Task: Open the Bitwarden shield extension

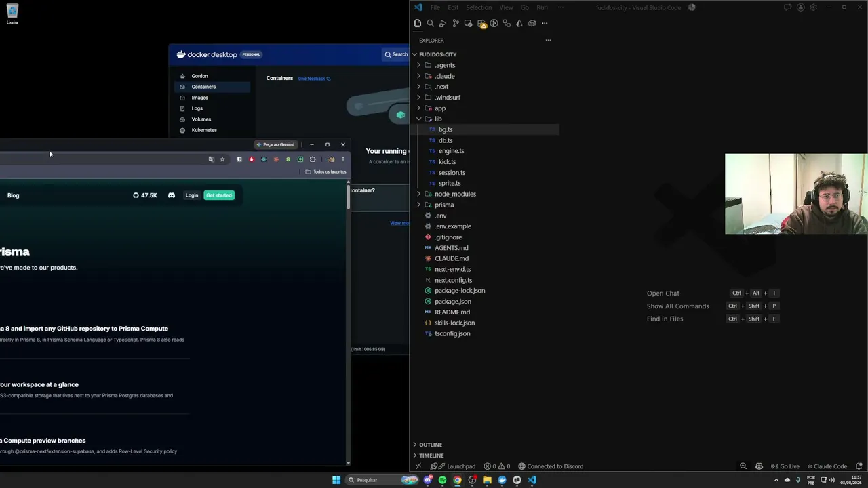Action: tap(239, 159)
